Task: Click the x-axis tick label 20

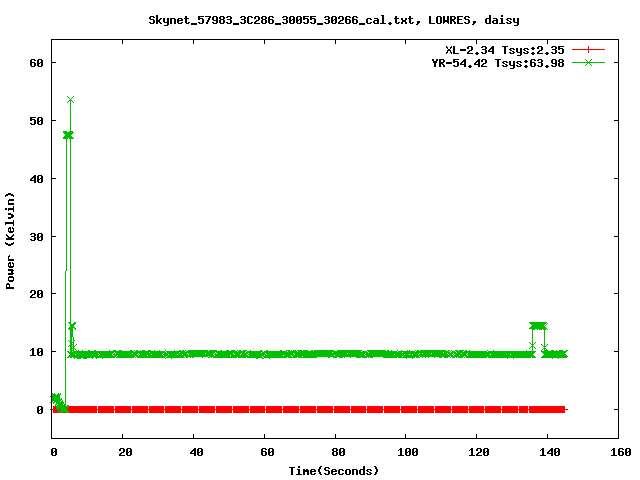Action: 125,452
